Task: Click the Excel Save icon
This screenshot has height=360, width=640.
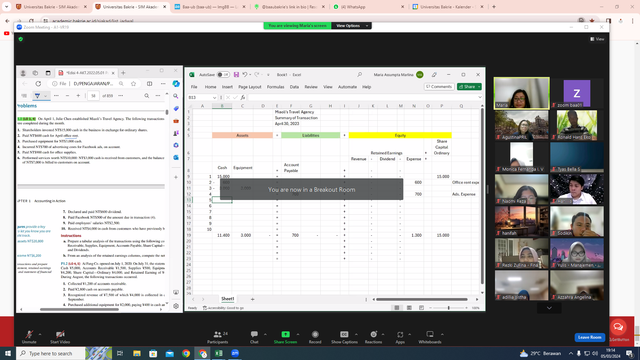Action: [x=236, y=75]
